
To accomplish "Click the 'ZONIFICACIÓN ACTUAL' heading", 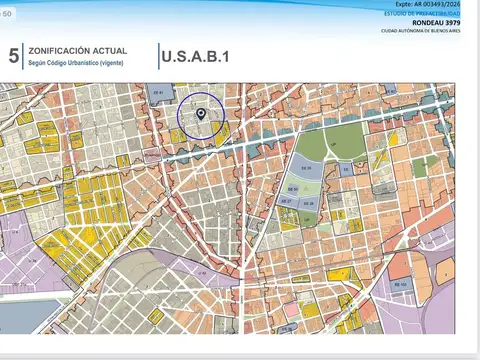I will click(x=78, y=51).
